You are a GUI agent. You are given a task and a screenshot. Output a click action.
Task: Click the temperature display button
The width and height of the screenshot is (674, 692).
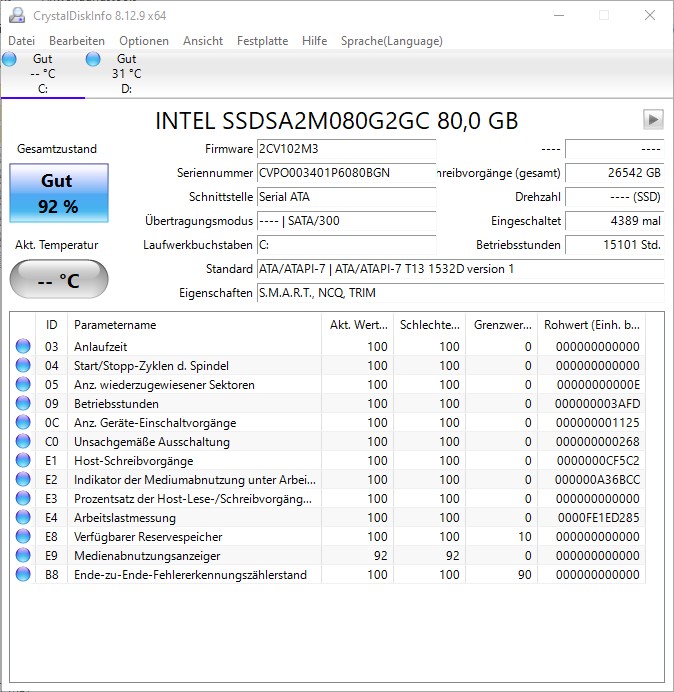tap(59, 279)
